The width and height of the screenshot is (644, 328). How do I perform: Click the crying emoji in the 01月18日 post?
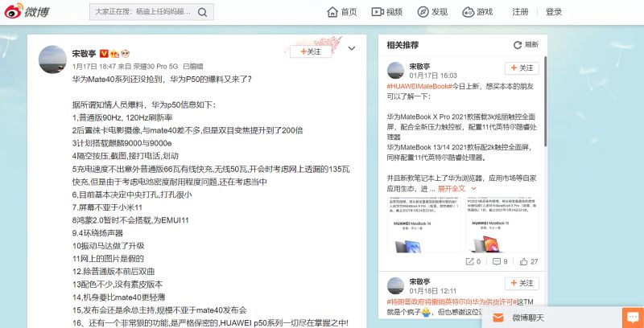pos(425,313)
